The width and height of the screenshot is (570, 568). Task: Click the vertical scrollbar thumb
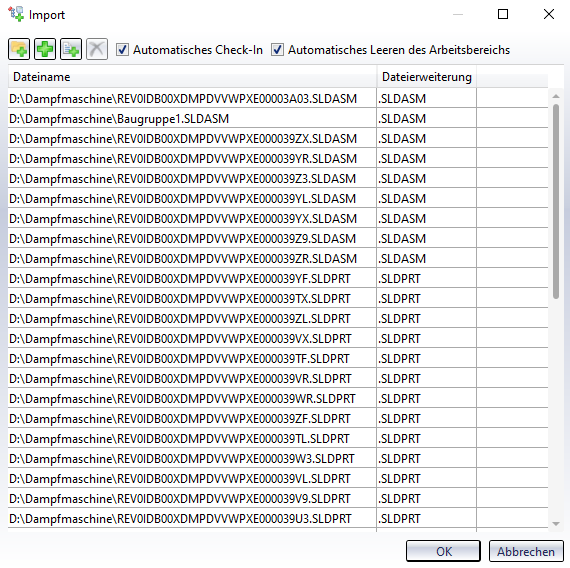pyautogui.click(x=555, y=201)
